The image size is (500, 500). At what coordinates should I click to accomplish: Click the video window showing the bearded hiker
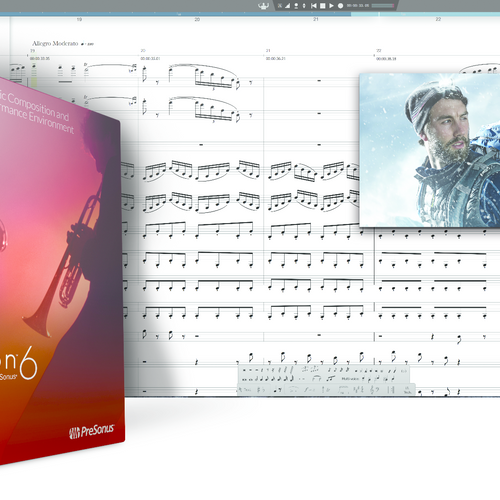tap(430, 150)
